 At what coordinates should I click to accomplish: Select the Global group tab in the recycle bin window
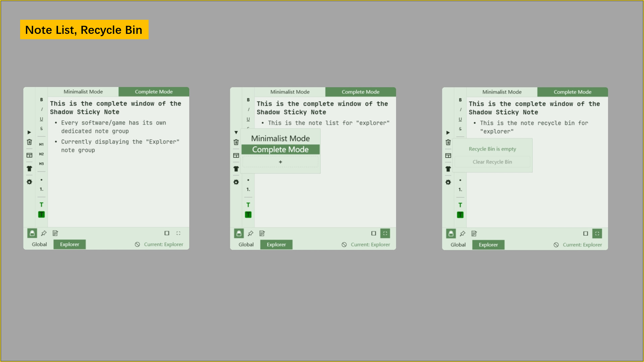click(458, 245)
